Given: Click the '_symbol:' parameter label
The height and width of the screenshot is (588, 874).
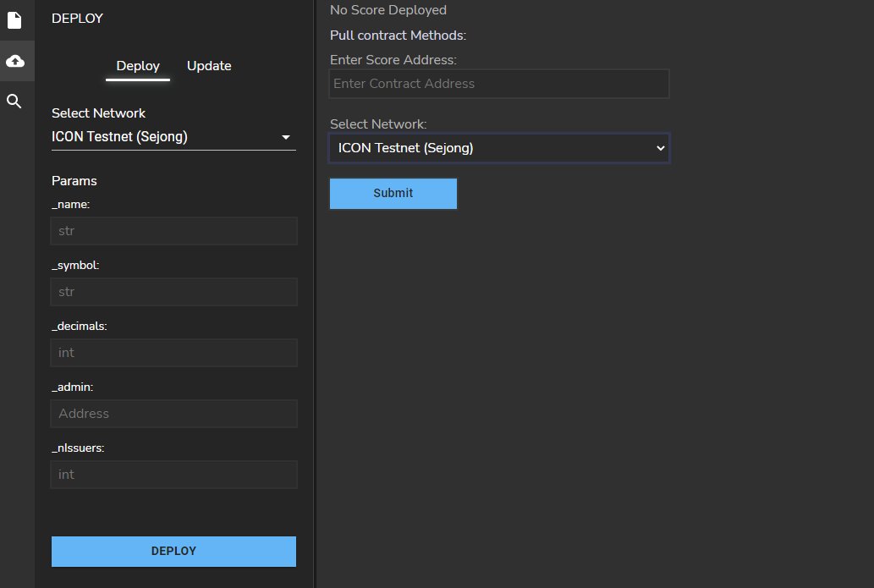Looking at the screenshot, I should 75,266.
